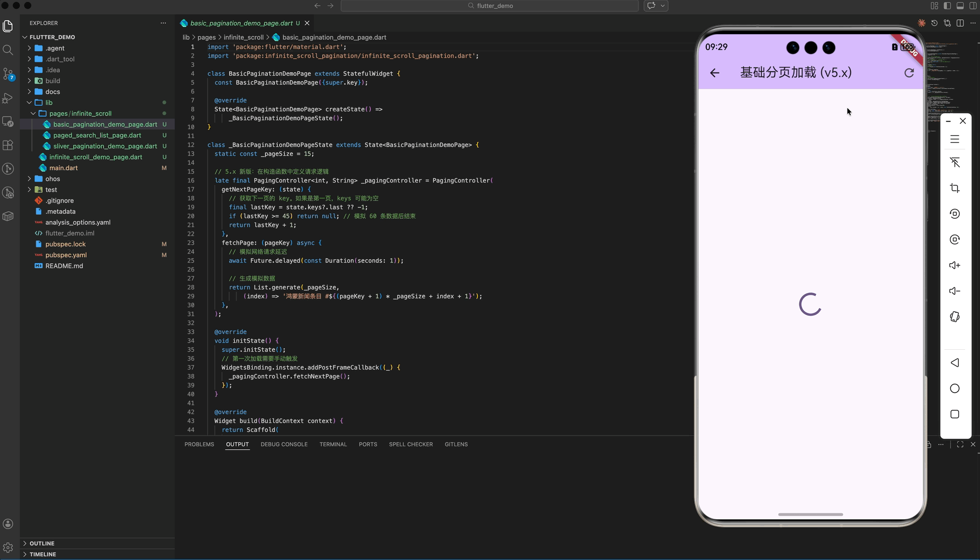
Task: Click the emulator screenshot crop tool
Action: click(x=955, y=188)
